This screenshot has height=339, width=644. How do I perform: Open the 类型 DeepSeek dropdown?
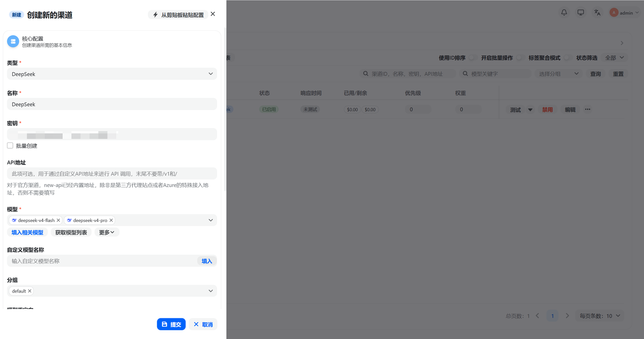112,74
